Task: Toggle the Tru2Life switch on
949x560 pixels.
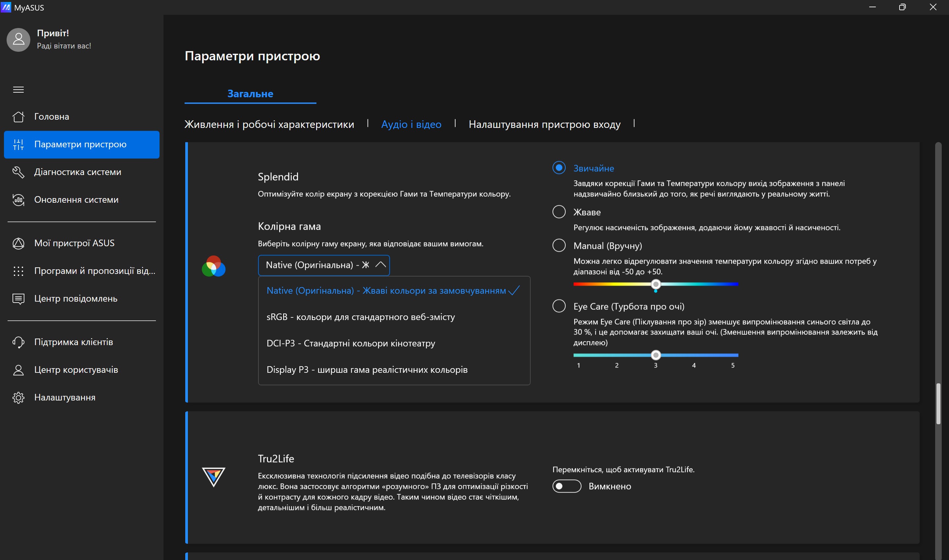Action: coord(566,486)
